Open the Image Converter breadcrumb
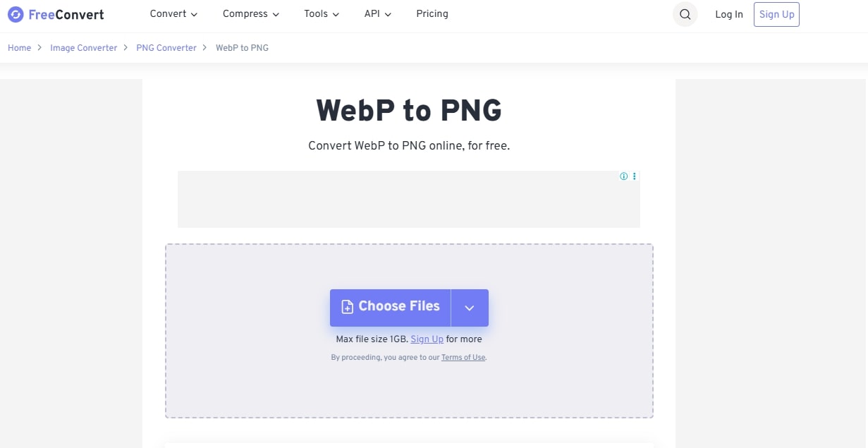This screenshot has width=868, height=448. click(x=83, y=47)
